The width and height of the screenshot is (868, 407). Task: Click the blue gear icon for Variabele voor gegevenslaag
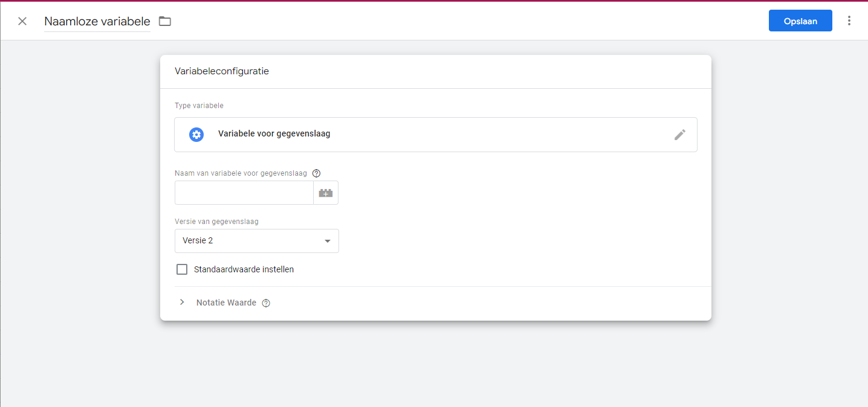coord(196,135)
